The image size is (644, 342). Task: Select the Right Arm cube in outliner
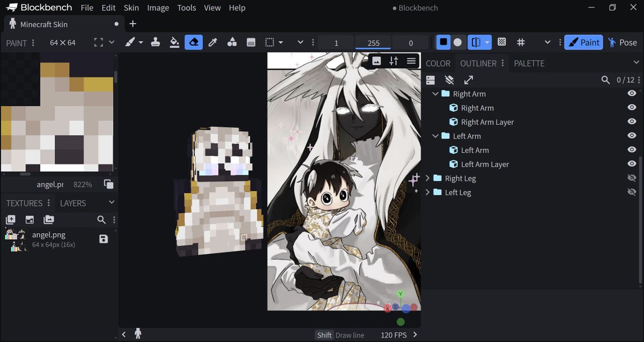pyautogui.click(x=477, y=108)
